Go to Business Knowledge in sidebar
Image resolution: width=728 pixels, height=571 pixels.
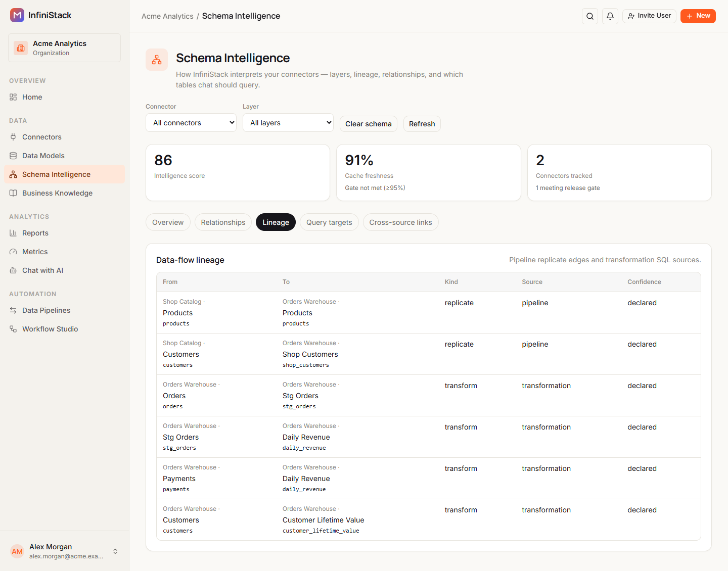pyautogui.click(x=64, y=193)
